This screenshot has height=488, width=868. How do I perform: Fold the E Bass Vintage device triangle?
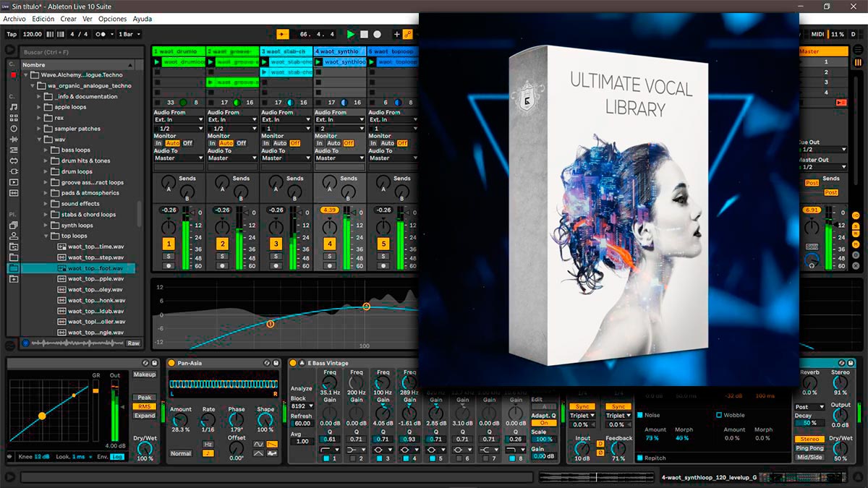point(301,363)
